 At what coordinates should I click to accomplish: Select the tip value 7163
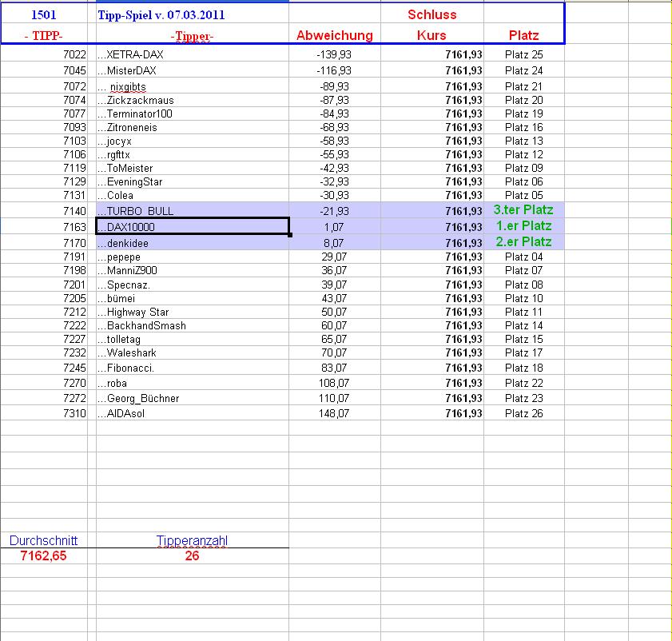[x=44, y=227]
